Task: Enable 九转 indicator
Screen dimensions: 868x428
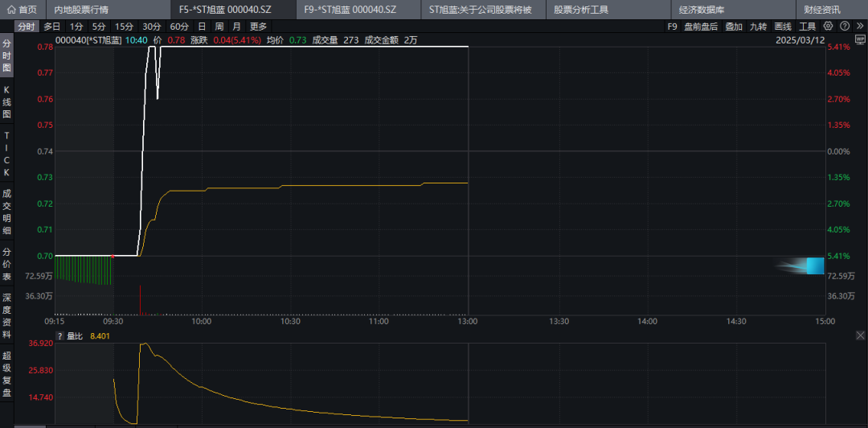Action: pos(758,27)
